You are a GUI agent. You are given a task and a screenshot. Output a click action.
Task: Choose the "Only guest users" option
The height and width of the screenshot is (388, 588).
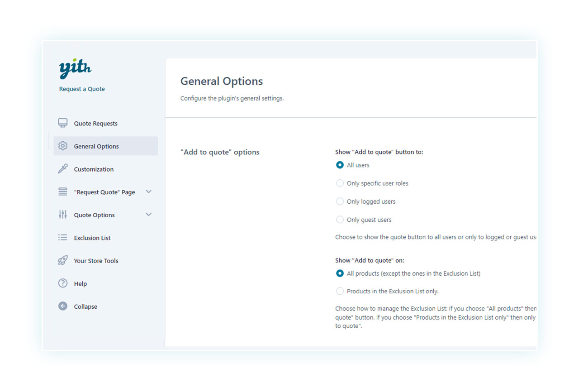[340, 220]
